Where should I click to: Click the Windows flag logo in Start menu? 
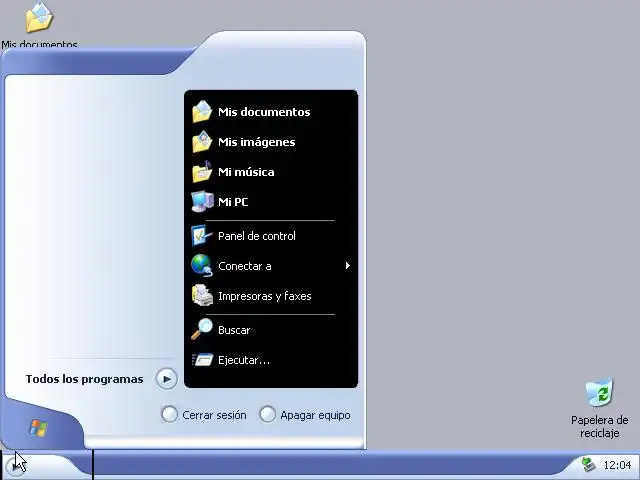tap(38, 428)
